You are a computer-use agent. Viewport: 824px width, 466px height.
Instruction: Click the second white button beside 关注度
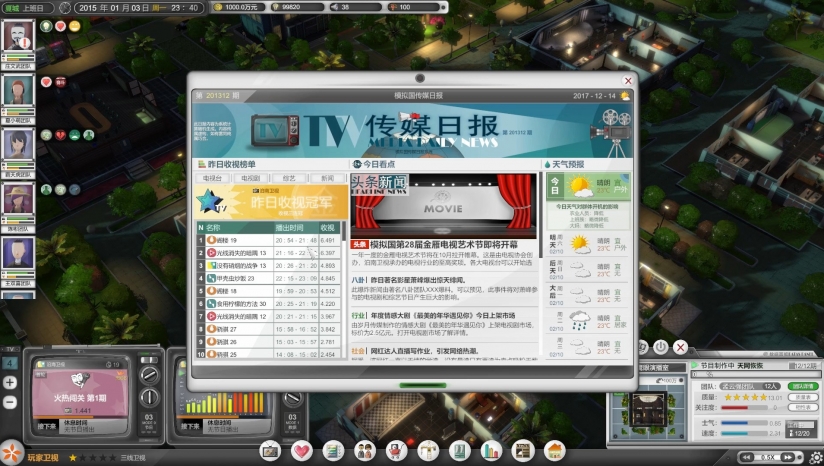802,407
